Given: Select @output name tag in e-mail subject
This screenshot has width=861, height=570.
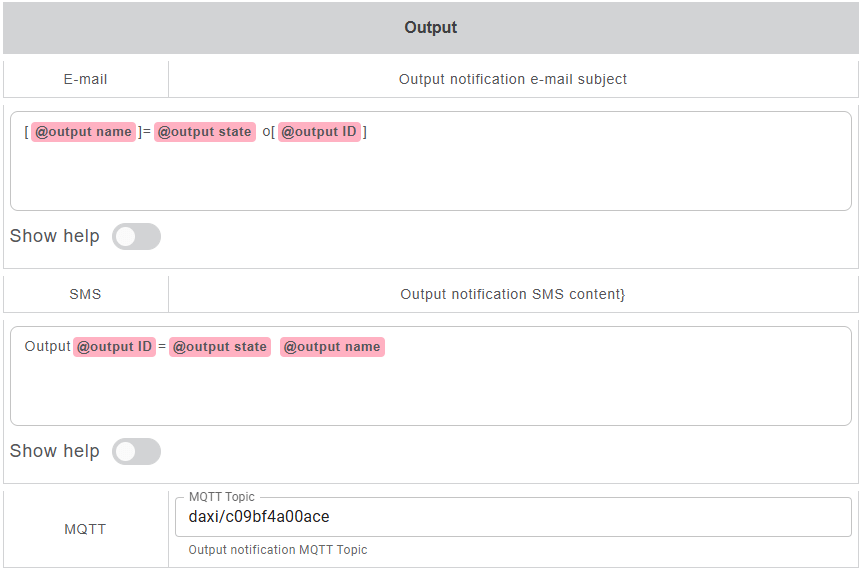Looking at the screenshot, I should pyautogui.click(x=83, y=132).
